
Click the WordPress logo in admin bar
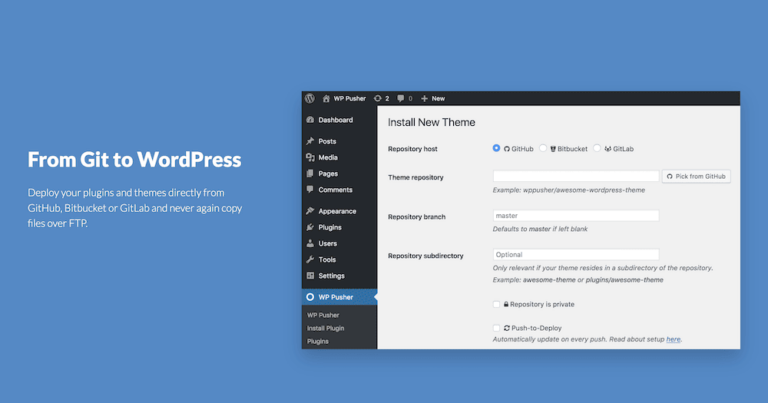(x=310, y=99)
